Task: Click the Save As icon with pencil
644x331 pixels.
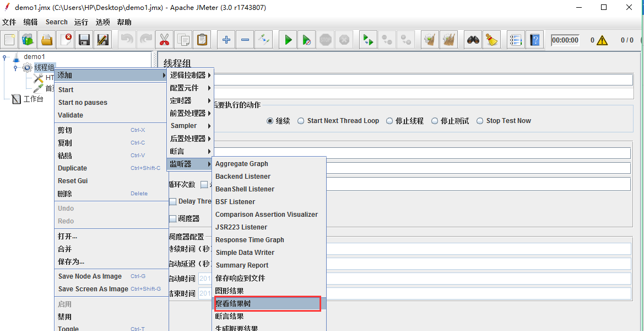Action: pyautogui.click(x=102, y=40)
